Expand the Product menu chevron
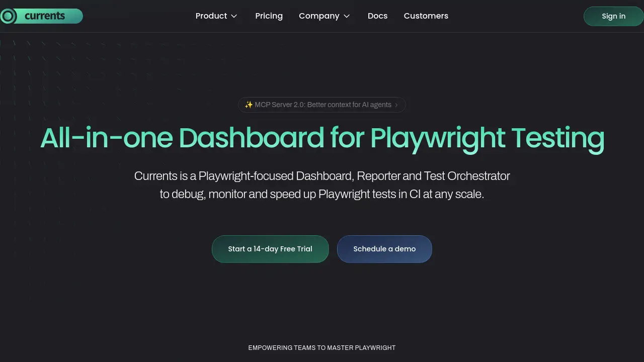The width and height of the screenshot is (644, 362). point(234,16)
